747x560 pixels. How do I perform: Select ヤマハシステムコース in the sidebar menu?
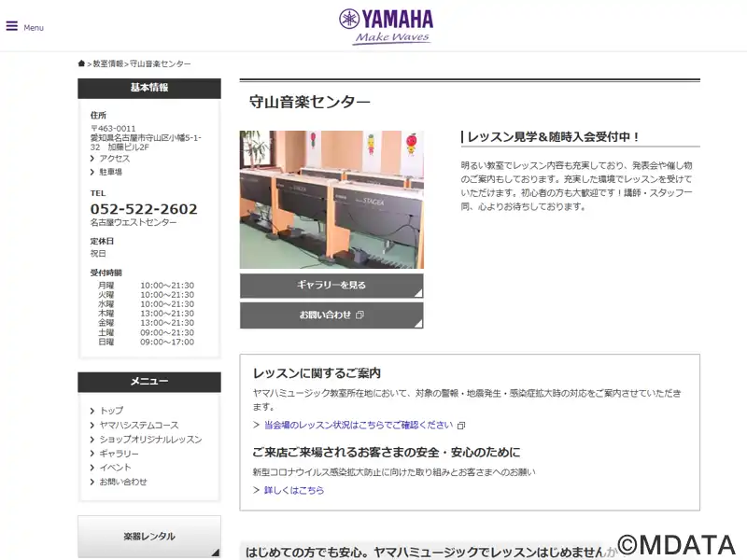click(x=139, y=425)
